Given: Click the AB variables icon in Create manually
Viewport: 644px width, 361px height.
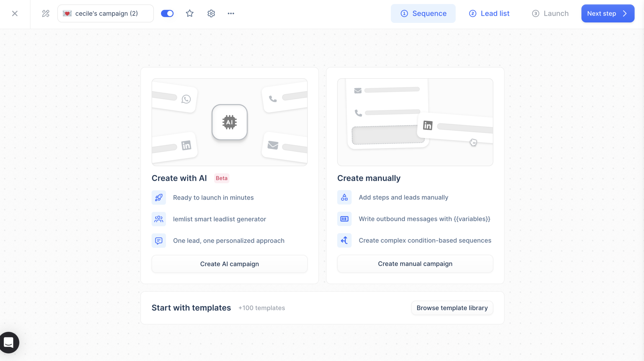Looking at the screenshot, I should click(344, 219).
